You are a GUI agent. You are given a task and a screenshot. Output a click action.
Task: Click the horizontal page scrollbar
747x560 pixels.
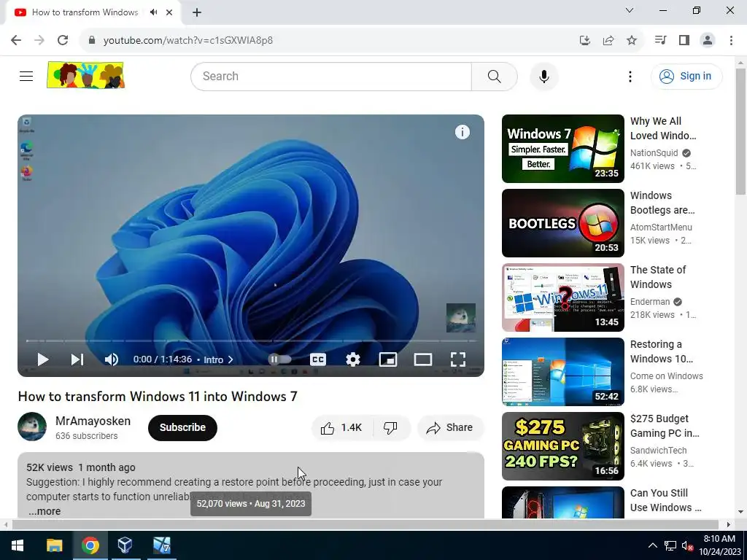point(365,524)
